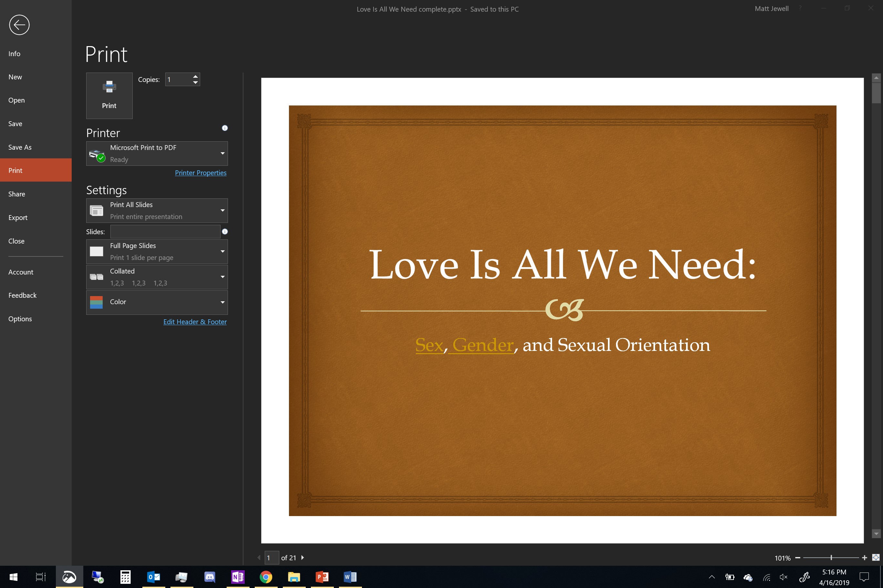Screen dimensions: 883x588
Task: Expand the Collated options dropdown
Action: 157,277
